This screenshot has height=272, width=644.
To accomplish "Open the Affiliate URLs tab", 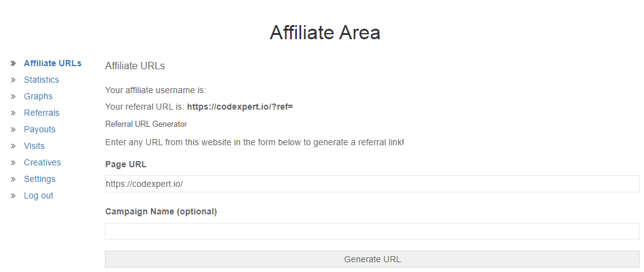I will (x=53, y=63).
